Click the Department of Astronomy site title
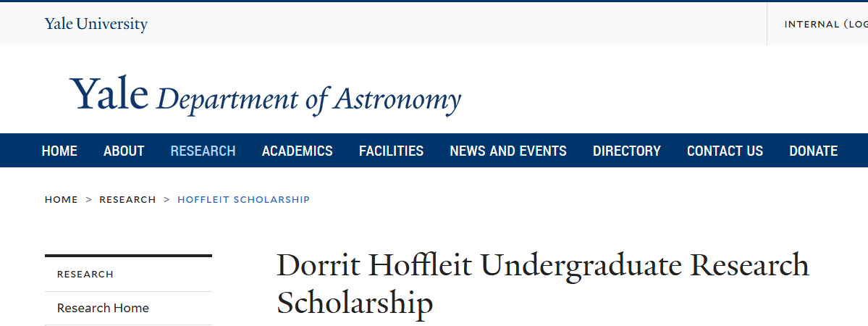The image size is (868, 326). (x=308, y=99)
